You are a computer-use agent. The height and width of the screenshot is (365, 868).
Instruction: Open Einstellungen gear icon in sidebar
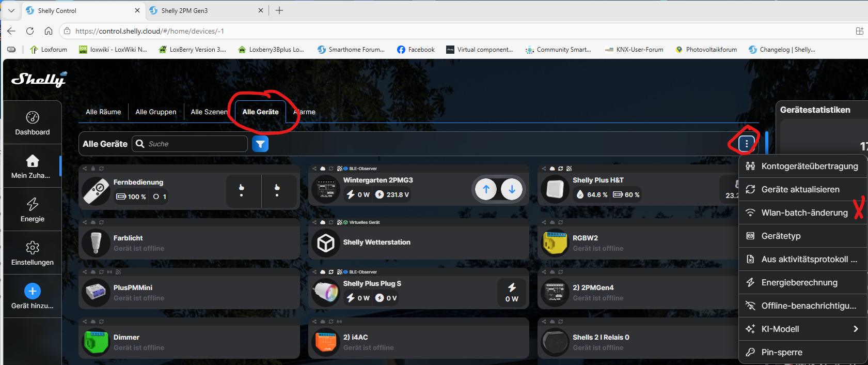(33, 248)
